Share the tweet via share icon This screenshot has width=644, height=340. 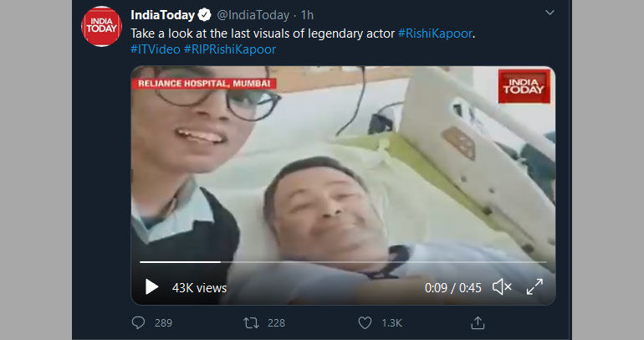(x=478, y=322)
